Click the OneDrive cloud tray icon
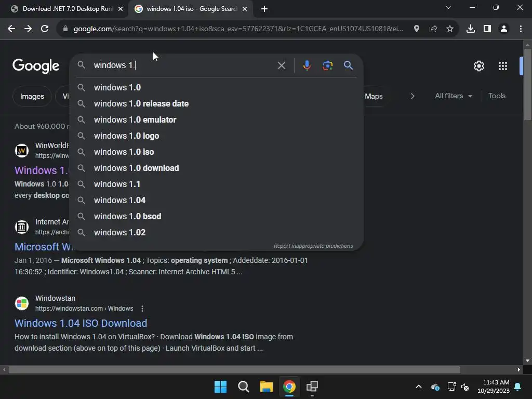The width and height of the screenshot is (532, 399). coord(435,387)
